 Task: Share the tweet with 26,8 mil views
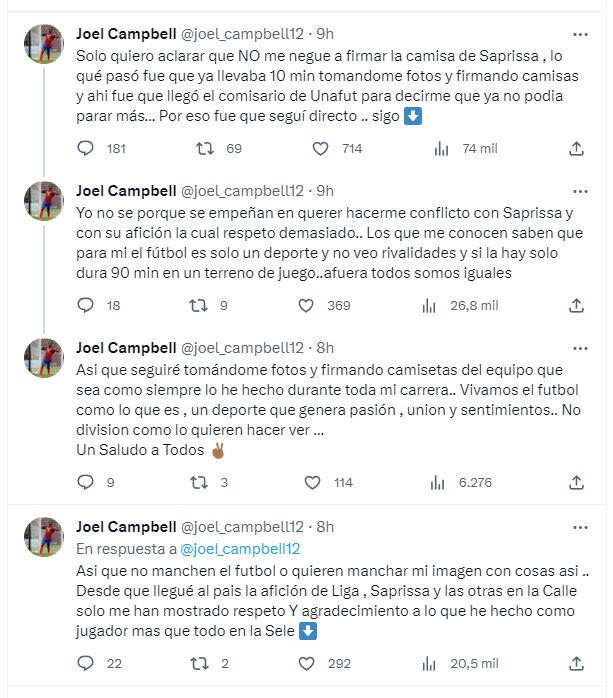(x=576, y=306)
